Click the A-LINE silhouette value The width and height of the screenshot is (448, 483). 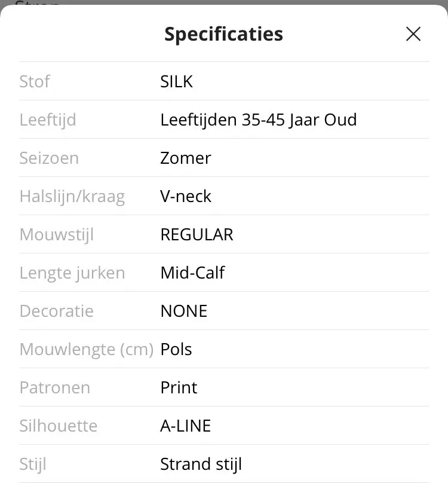[186, 426]
